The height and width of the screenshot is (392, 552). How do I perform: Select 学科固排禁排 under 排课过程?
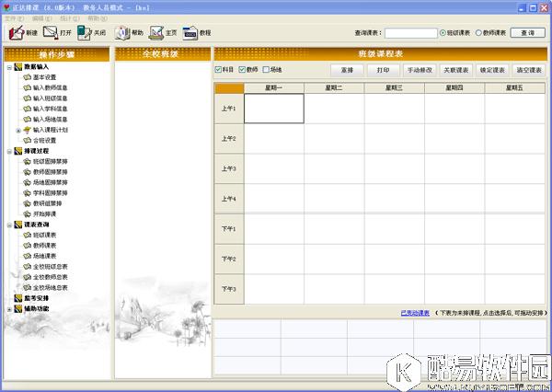point(50,193)
